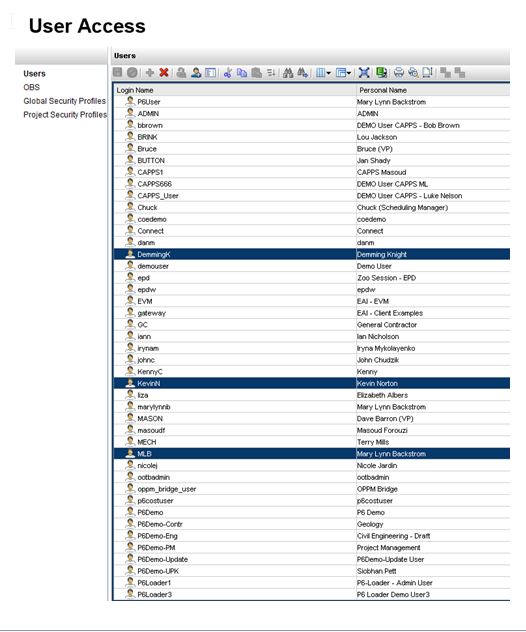Image resolution: width=526 pixels, height=632 pixels.
Task: Click the details panel window toolbar icon
Action: point(210,73)
